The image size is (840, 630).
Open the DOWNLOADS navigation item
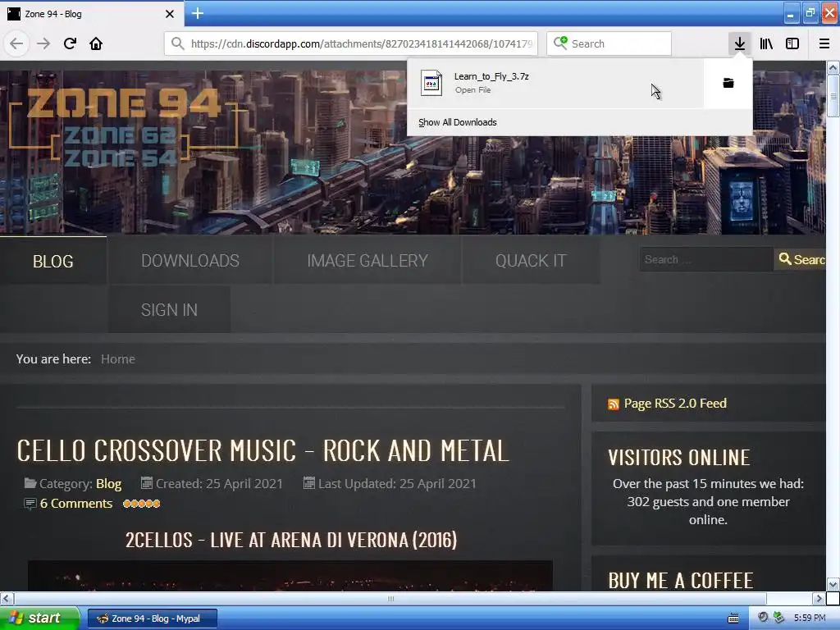click(190, 260)
